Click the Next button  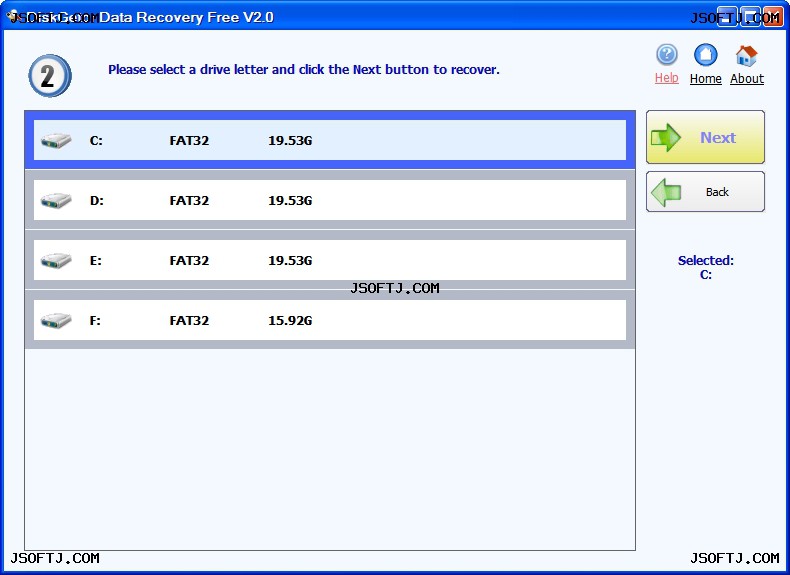click(705, 137)
